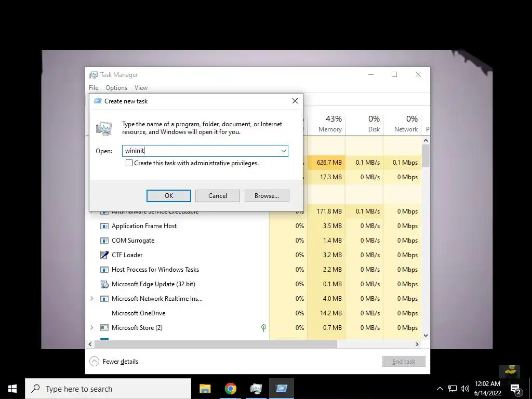Click the CTF Loader pen icon
Viewport: 532px width, 399px height.
tap(104, 255)
